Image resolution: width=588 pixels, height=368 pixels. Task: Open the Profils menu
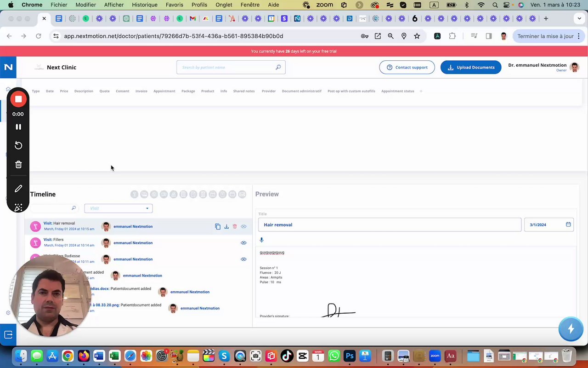[199, 5]
